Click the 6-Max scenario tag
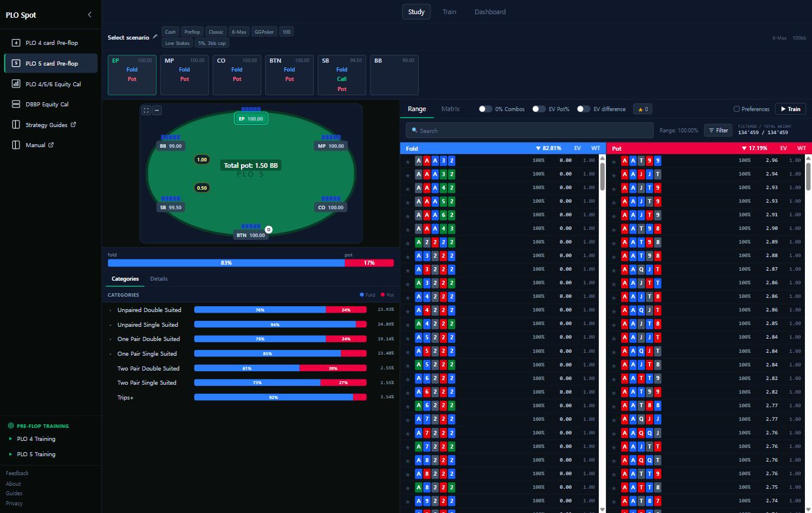Viewport: 812px width, 513px height. pyautogui.click(x=239, y=32)
